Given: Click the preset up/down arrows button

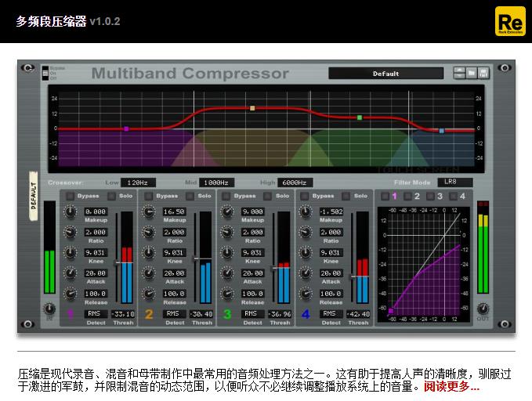Looking at the screenshot, I should click(460, 73).
